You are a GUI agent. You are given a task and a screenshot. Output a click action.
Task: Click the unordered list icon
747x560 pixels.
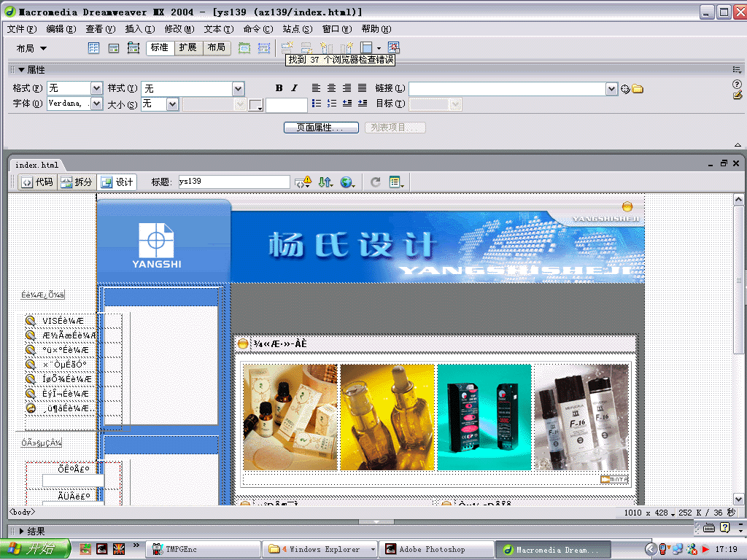tap(316, 104)
